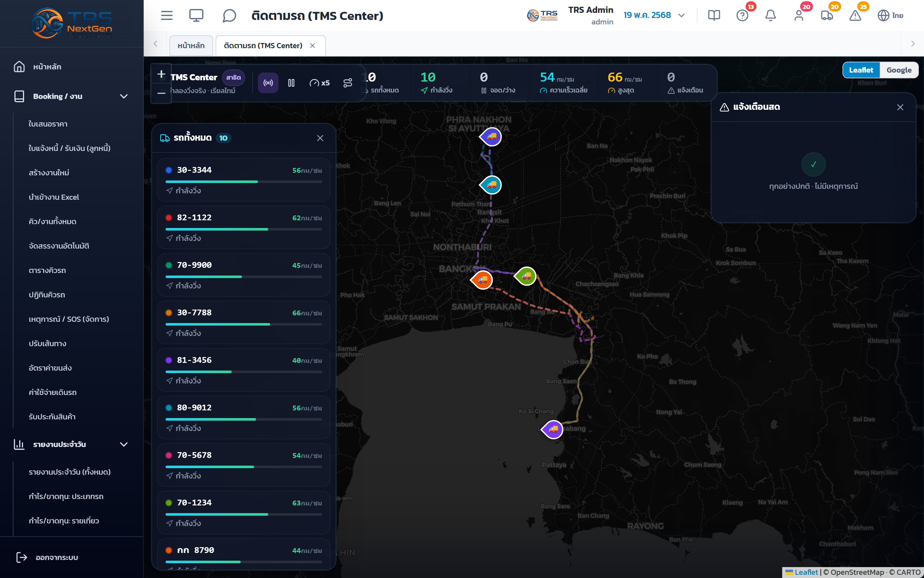Close the รถทั้งหมด vehicle list panel
The image size is (924, 578).
(x=320, y=138)
